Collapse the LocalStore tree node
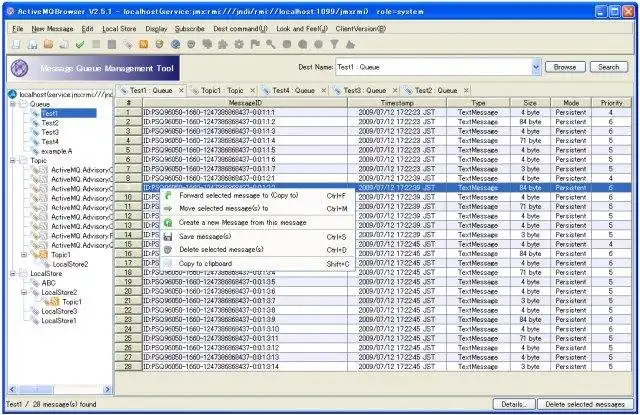This screenshot has height=415, width=640. point(13,273)
